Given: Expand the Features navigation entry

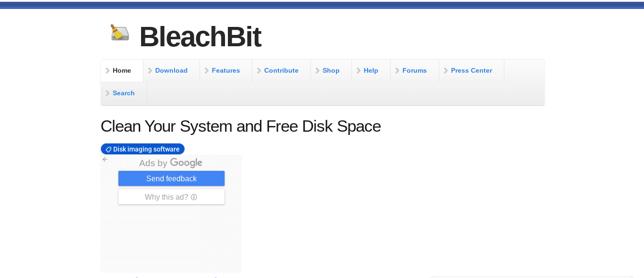Looking at the screenshot, I should (226, 70).
